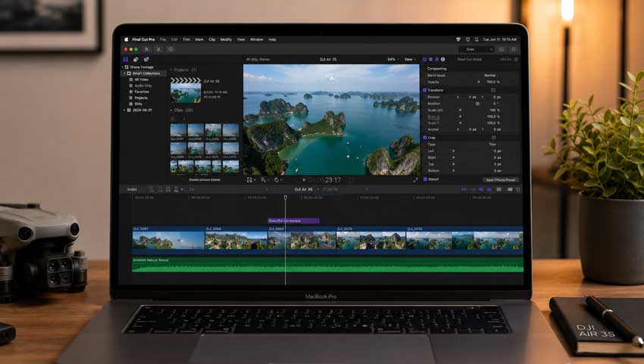Click insert clip edit icon in timeline

point(160,190)
